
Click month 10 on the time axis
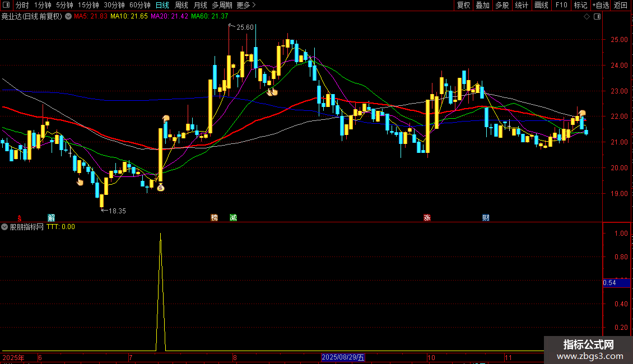[431, 357]
